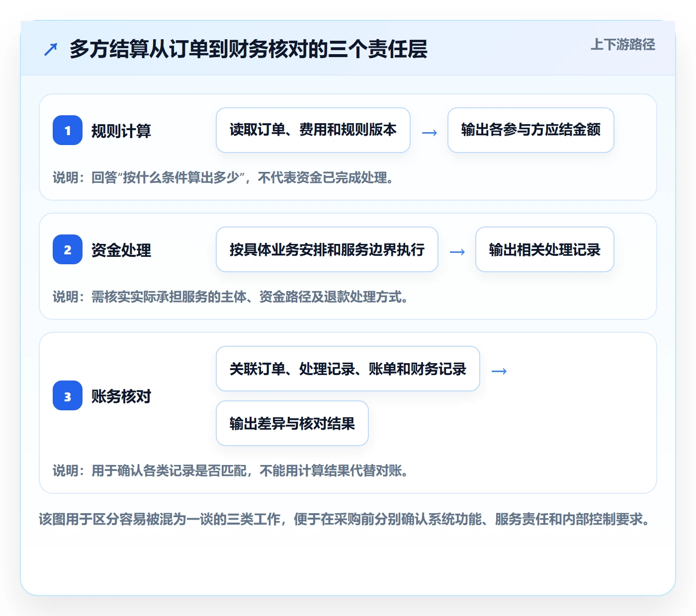Select the 上下游路径 label in the header
Image resolution: width=696 pixels, height=616 pixels.
(622, 45)
